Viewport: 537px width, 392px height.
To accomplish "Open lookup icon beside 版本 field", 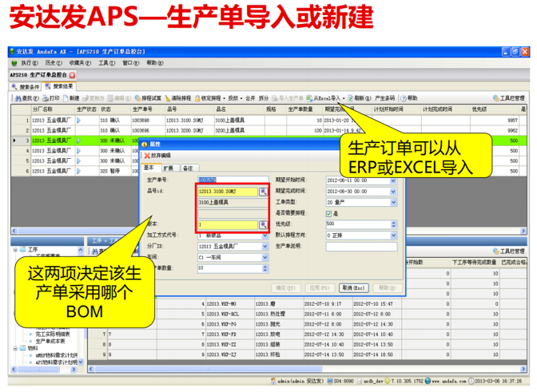I will pos(263,224).
